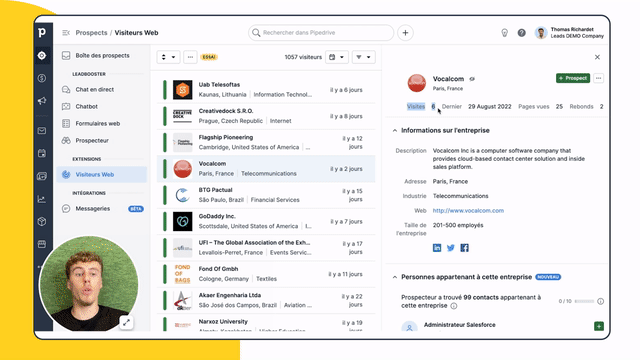The image size is (640, 360).
Task: Open the Contacts card icon in the sidebar
Action: click(x=42, y=176)
